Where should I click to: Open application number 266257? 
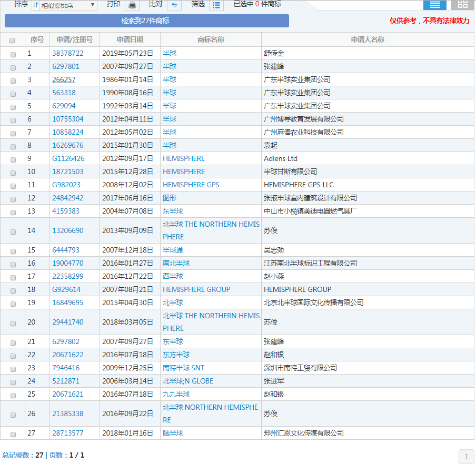coord(64,79)
